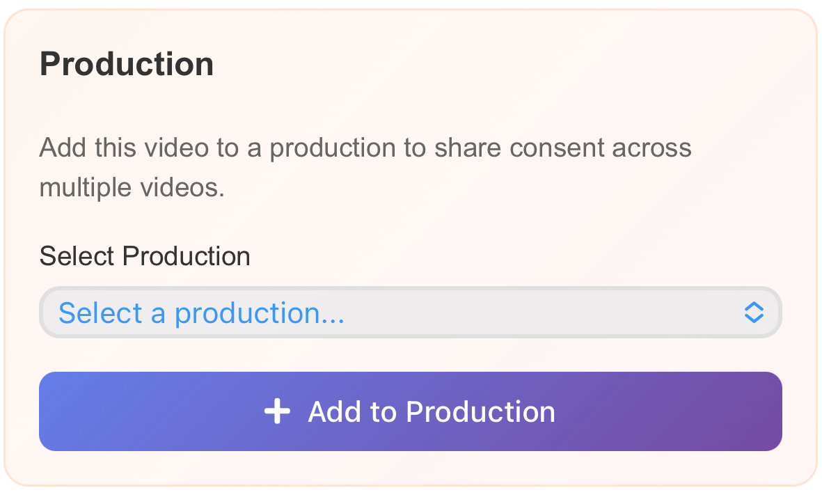This screenshot has height=504, width=822.
Task: Click the "Add to Production" button text
Action: click(x=432, y=411)
